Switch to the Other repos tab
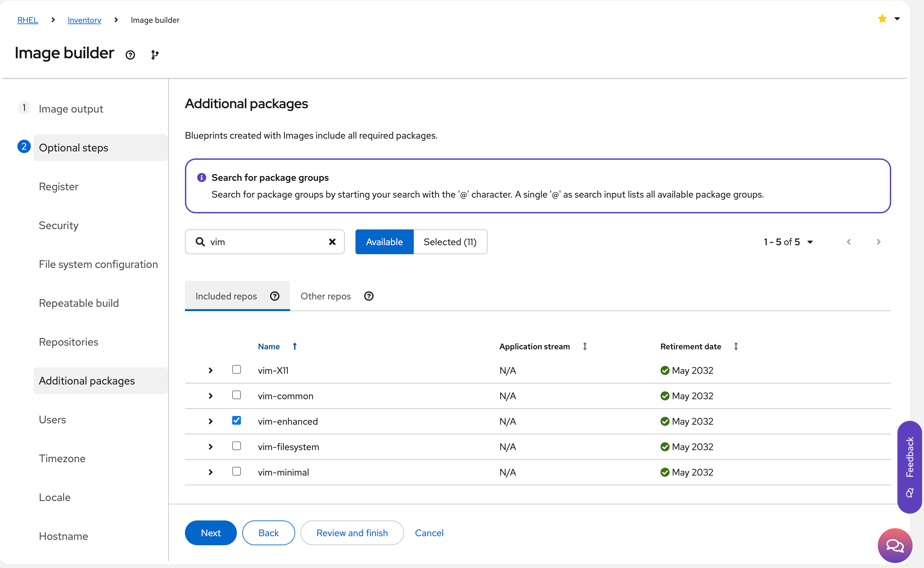This screenshot has width=924, height=568. pyautogui.click(x=325, y=296)
